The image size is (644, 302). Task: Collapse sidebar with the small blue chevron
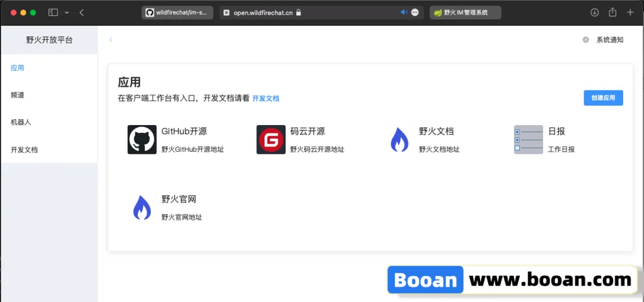tap(111, 39)
